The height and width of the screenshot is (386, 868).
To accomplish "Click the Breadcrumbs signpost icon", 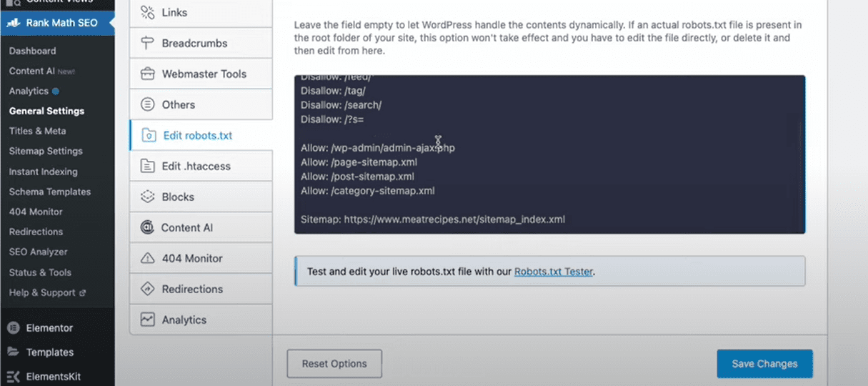I will pos(148,43).
